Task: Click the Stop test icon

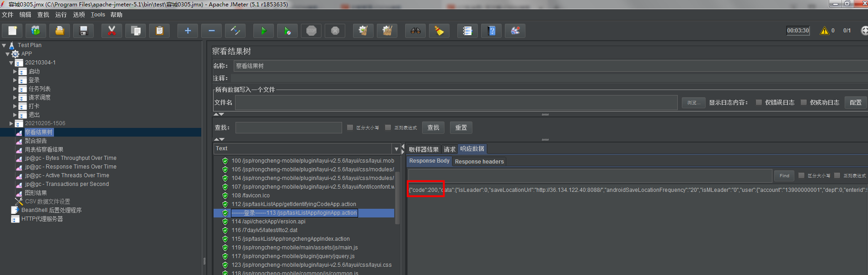Action: pyautogui.click(x=311, y=31)
